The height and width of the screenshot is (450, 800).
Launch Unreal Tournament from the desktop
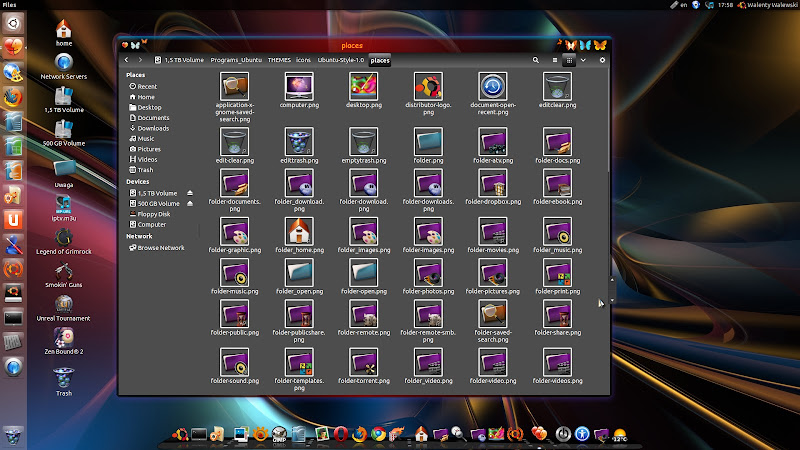click(x=64, y=305)
